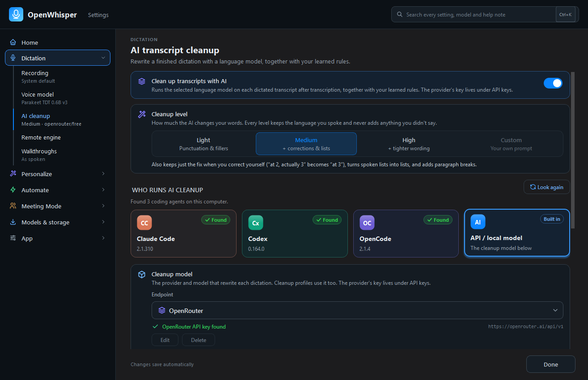The image size is (588, 380).
Task: Click the Claude Code CC icon
Action: point(144,223)
